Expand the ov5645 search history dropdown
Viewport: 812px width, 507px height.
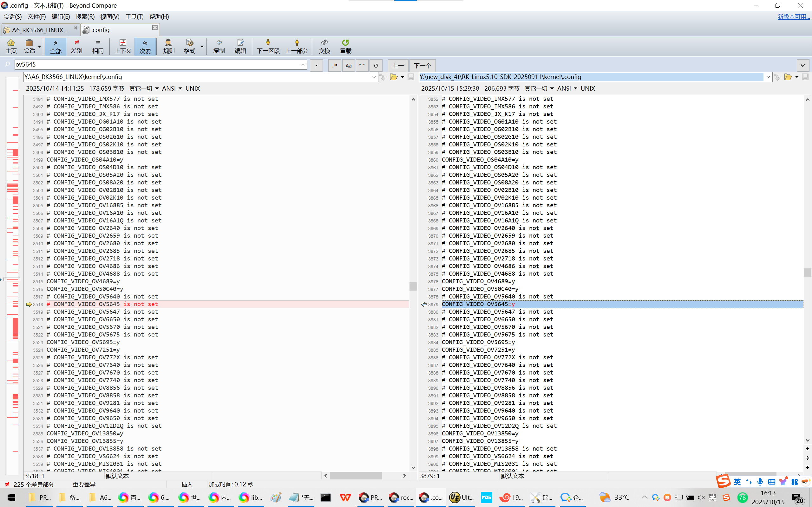click(x=303, y=64)
